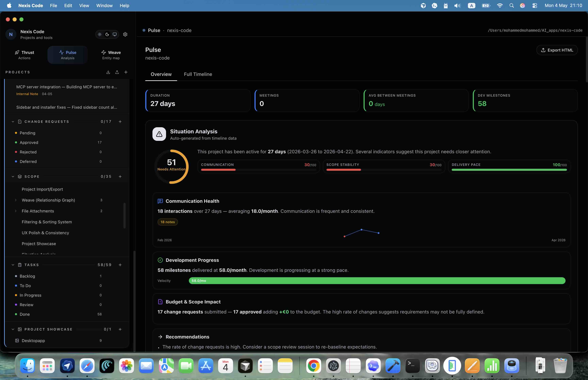This screenshot has height=380, width=588.
Task: Click the Dev Milestones 58 card
Action: point(525,101)
